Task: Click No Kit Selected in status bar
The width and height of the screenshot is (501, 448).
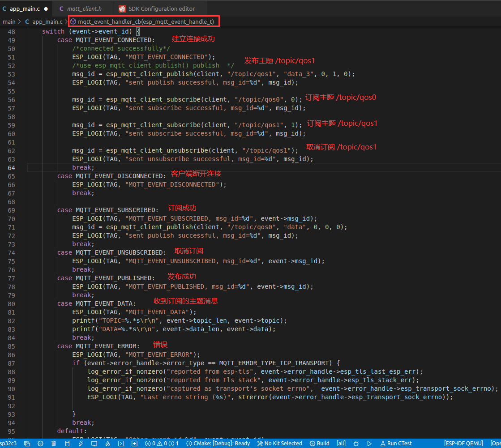Action: [279, 444]
